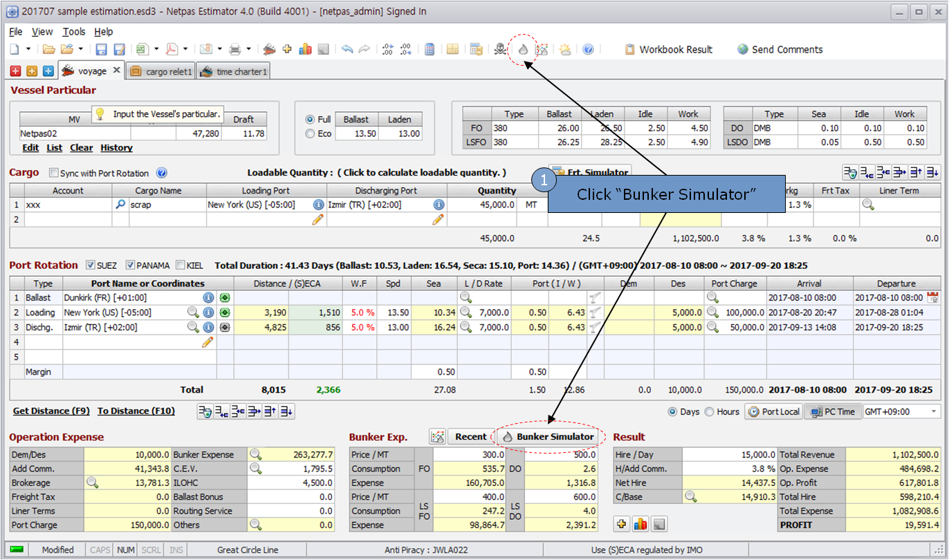Expand the Excel export dropdown arrow
This screenshot has width=949, height=560.
tap(156, 49)
